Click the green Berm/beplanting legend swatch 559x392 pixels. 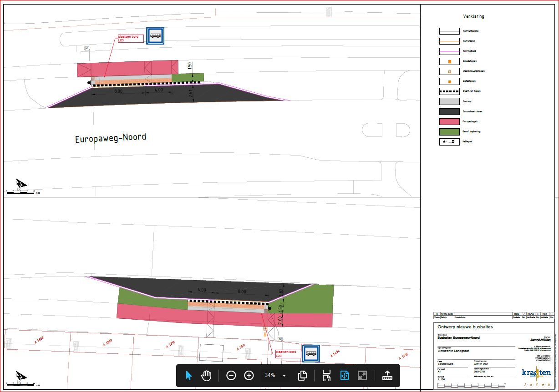[x=449, y=131]
